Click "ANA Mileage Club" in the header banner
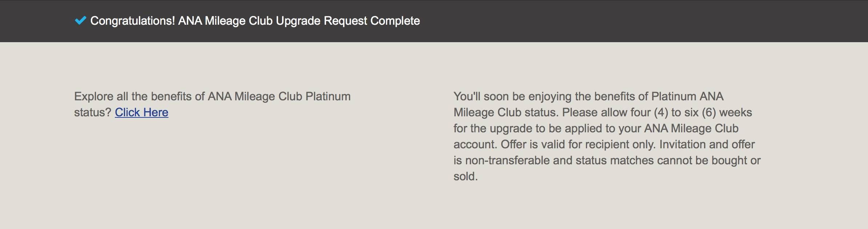The width and height of the screenshot is (868, 229). pyautogui.click(x=225, y=21)
